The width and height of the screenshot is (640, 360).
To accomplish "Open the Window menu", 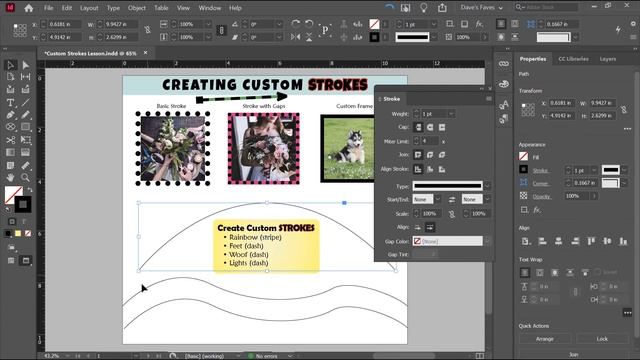I will tap(210, 8).
